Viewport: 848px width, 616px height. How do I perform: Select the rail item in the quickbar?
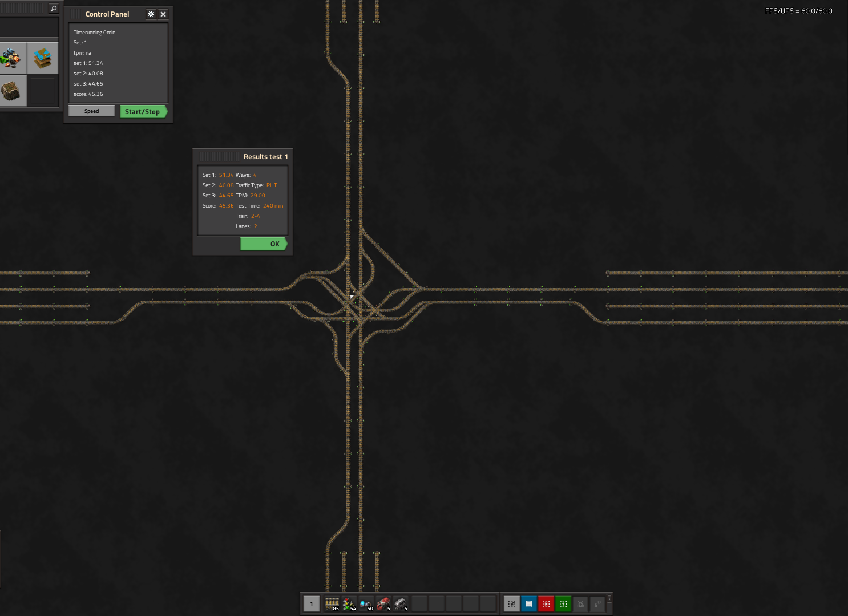point(332,604)
